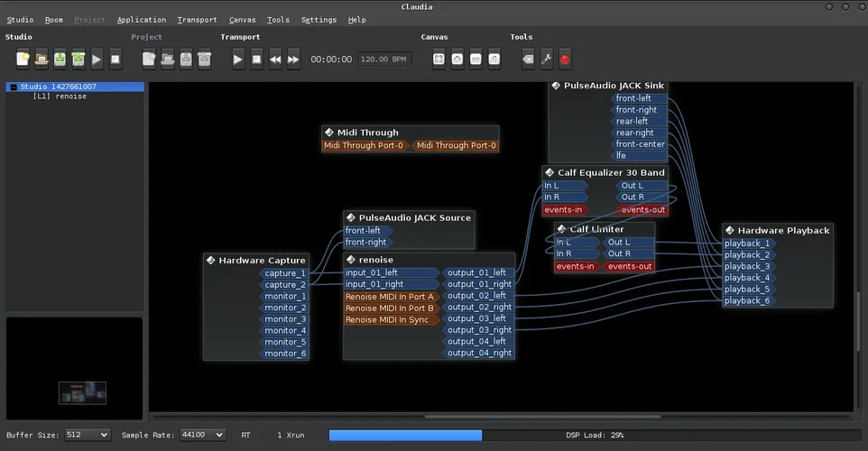This screenshot has height=451, width=868.
Task: Click the transport fast-forward button
Action: (x=293, y=60)
